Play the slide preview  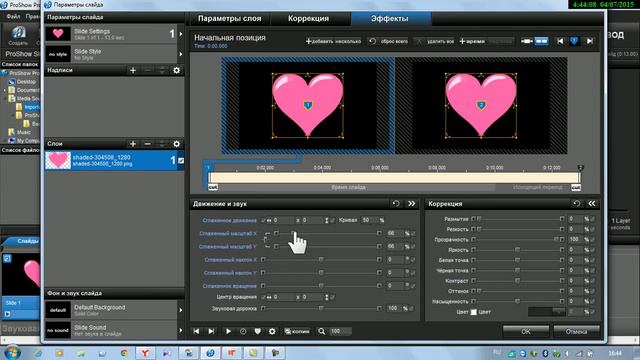[x=228, y=331]
